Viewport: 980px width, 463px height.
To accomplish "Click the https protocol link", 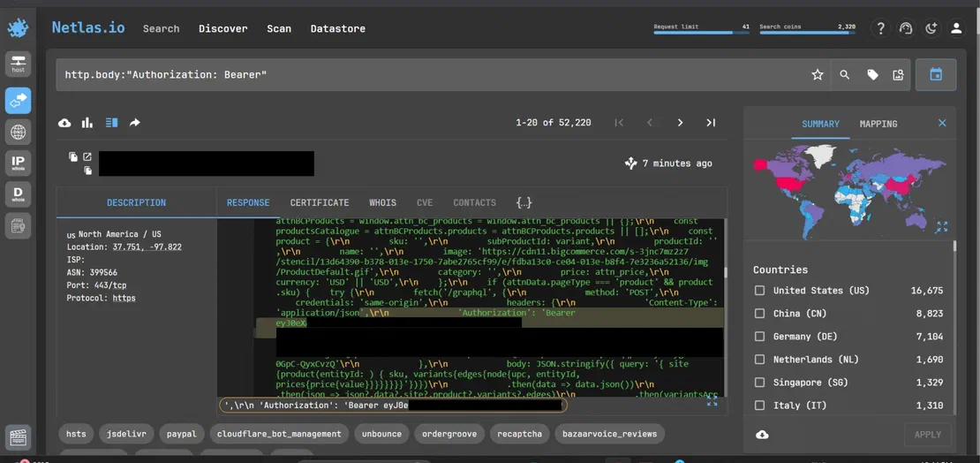I will (124, 298).
